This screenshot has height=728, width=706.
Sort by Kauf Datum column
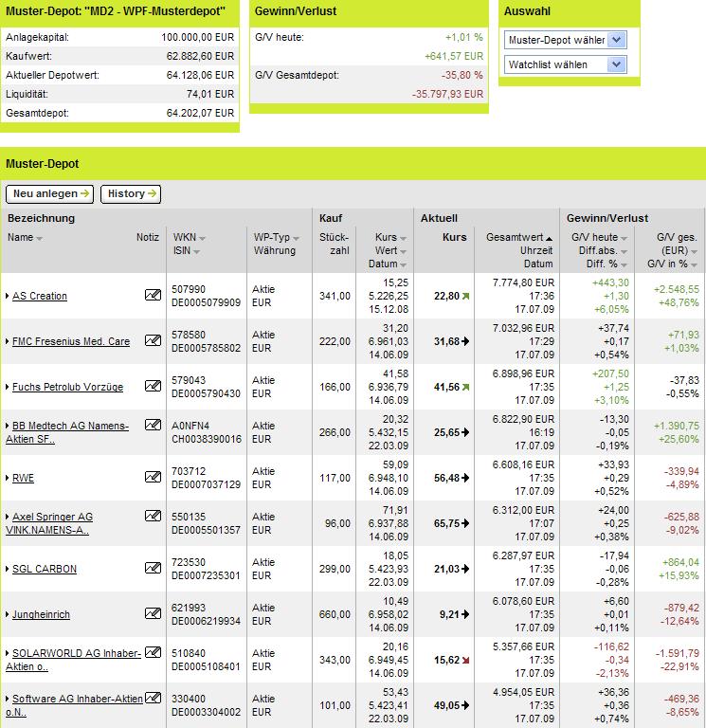(403, 265)
